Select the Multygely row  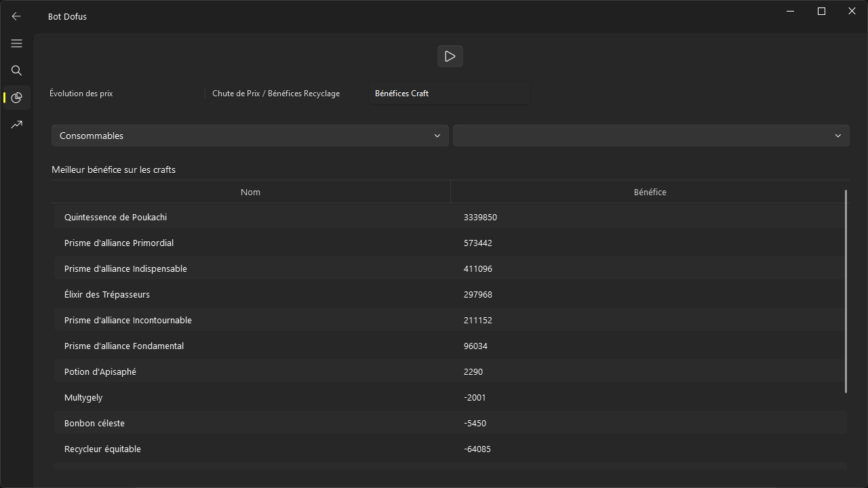450,397
